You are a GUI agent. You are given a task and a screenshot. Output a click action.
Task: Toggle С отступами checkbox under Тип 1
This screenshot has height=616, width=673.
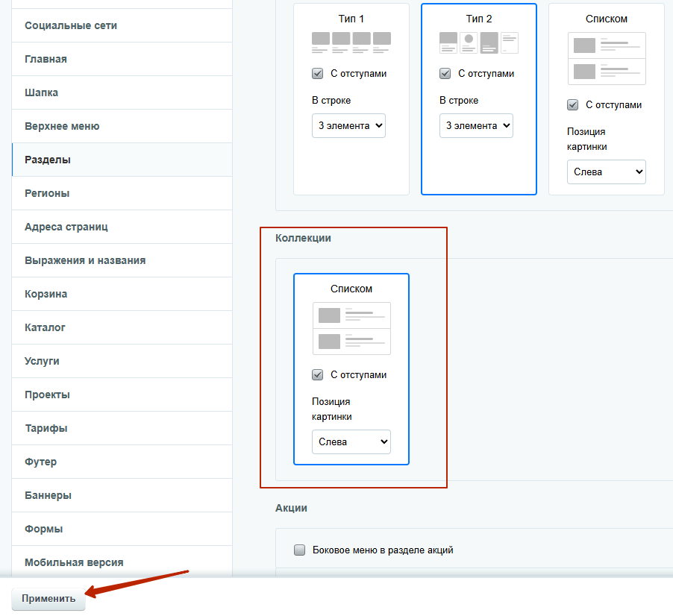[318, 74]
